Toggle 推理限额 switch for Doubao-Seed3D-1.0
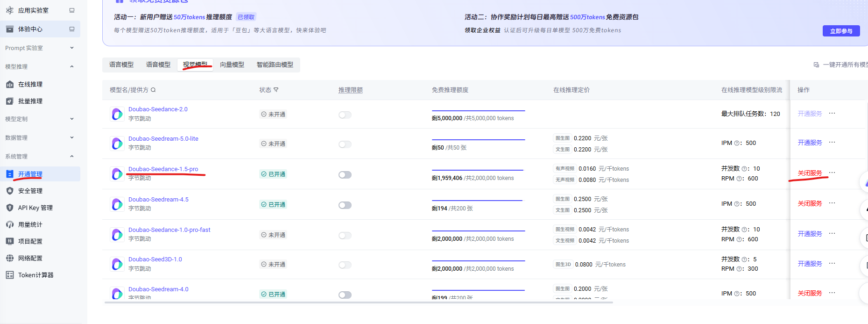Image resolution: width=868 pixels, height=324 pixels. 345,265
